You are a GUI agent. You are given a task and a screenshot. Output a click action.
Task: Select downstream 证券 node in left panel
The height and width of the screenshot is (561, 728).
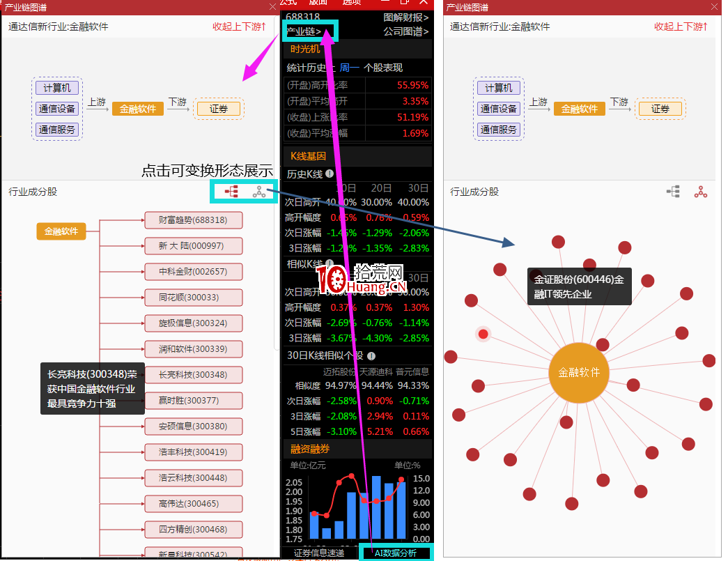(x=219, y=109)
